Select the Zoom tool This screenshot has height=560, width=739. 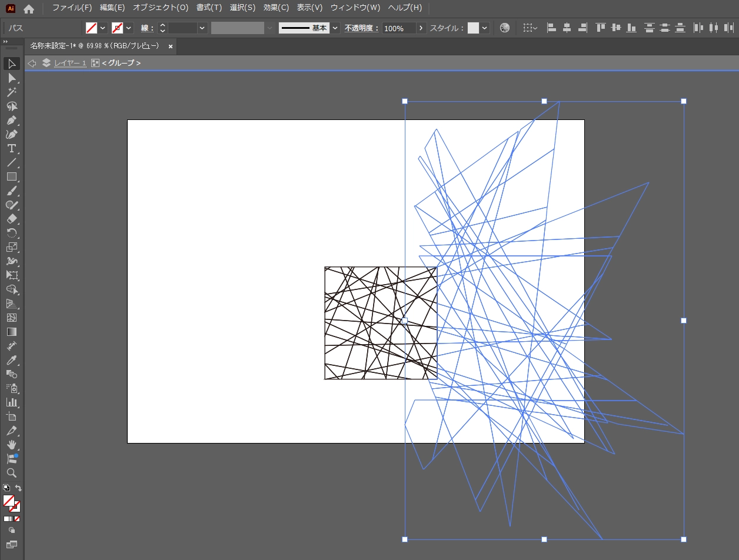[11, 473]
